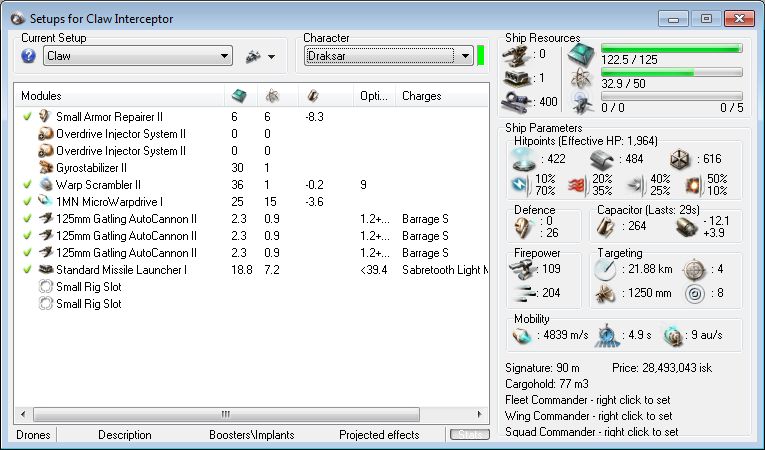Click the scrollbar left arrow in modules list

click(x=23, y=414)
